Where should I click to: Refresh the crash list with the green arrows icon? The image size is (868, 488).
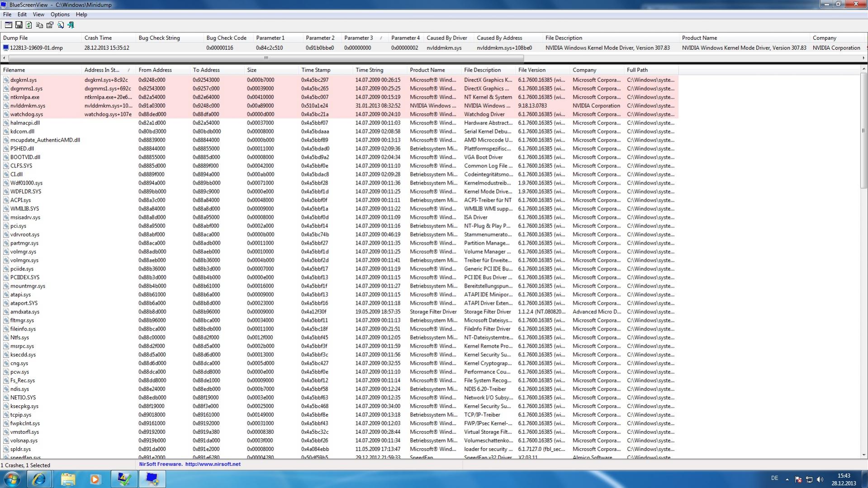29,25
